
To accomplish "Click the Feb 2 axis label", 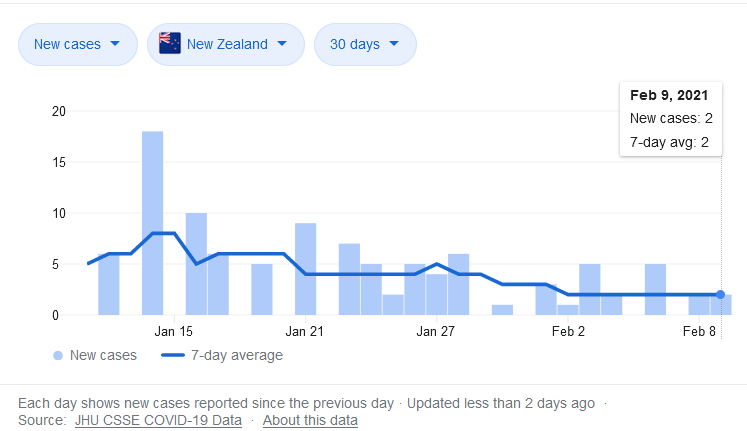I will tap(568, 331).
